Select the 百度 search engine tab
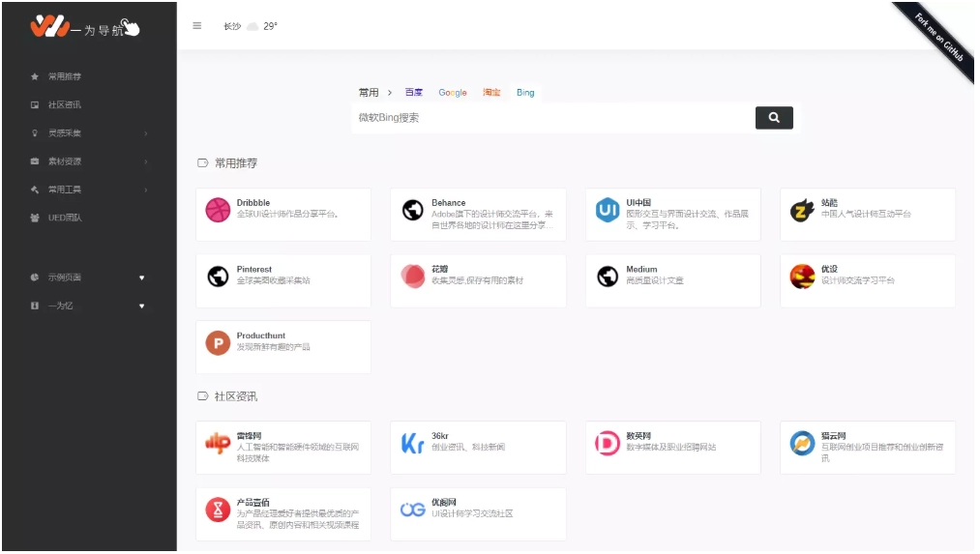This screenshot has height=554, width=980. [414, 93]
